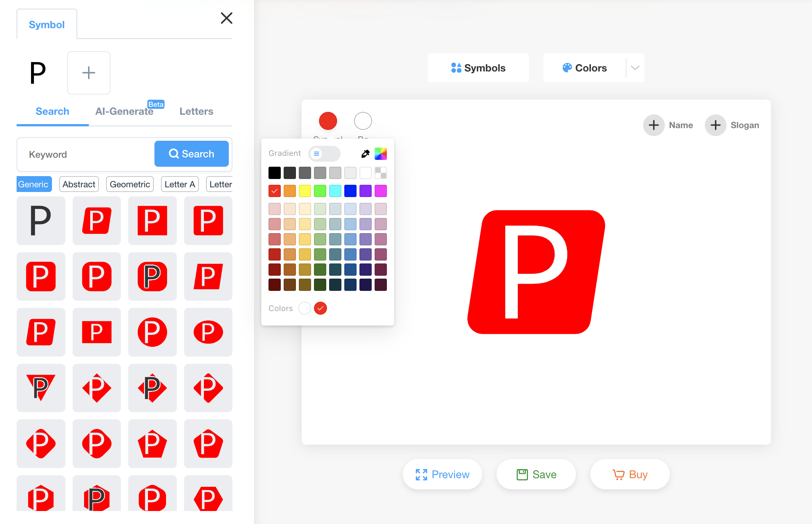
Task: Open the Symbols panel button
Action: click(478, 68)
